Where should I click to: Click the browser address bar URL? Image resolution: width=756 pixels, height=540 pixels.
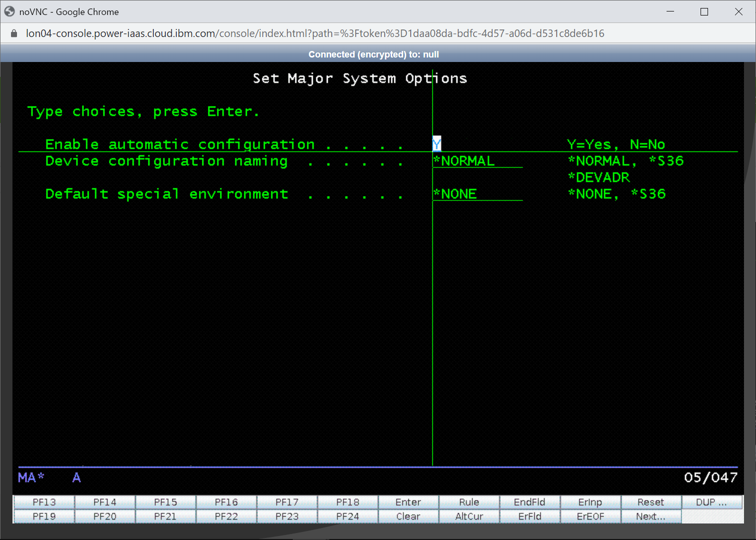tap(315, 33)
